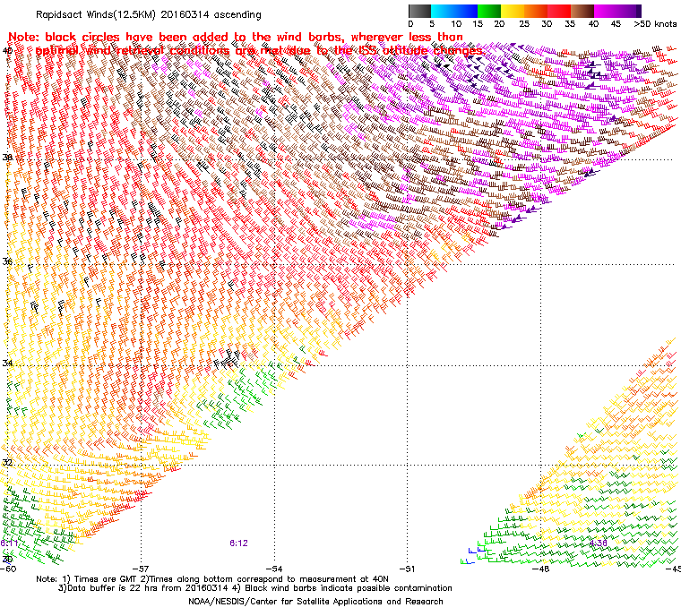This screenshot has height=616, width=681.
Task: Click the '0' legend scale label
Action: (411, 24)
